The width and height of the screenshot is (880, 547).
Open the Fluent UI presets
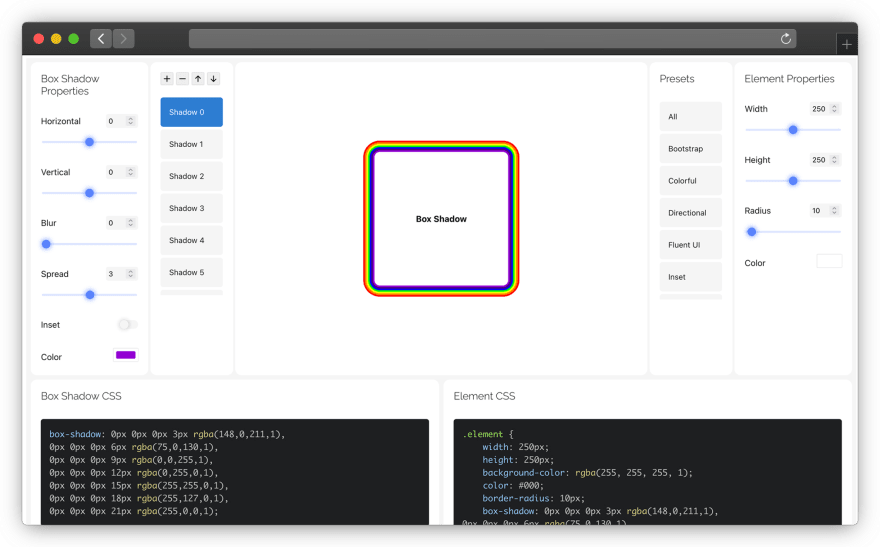point(690,245)
